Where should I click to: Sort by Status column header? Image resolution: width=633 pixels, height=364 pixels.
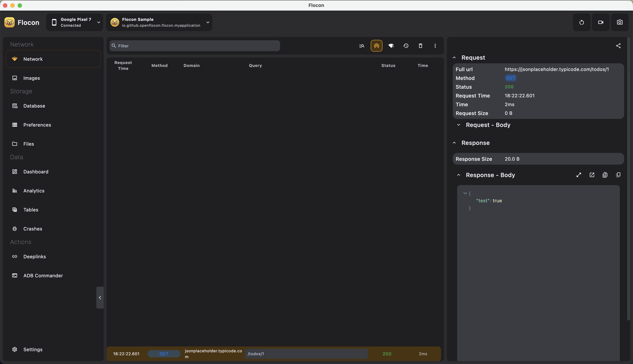click(x=388, y=65)
